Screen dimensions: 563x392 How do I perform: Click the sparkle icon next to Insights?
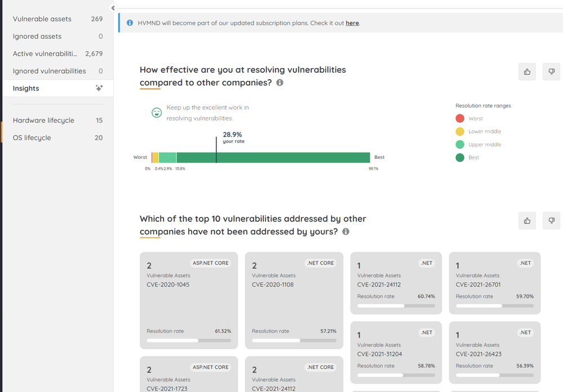tap(99, 88)
